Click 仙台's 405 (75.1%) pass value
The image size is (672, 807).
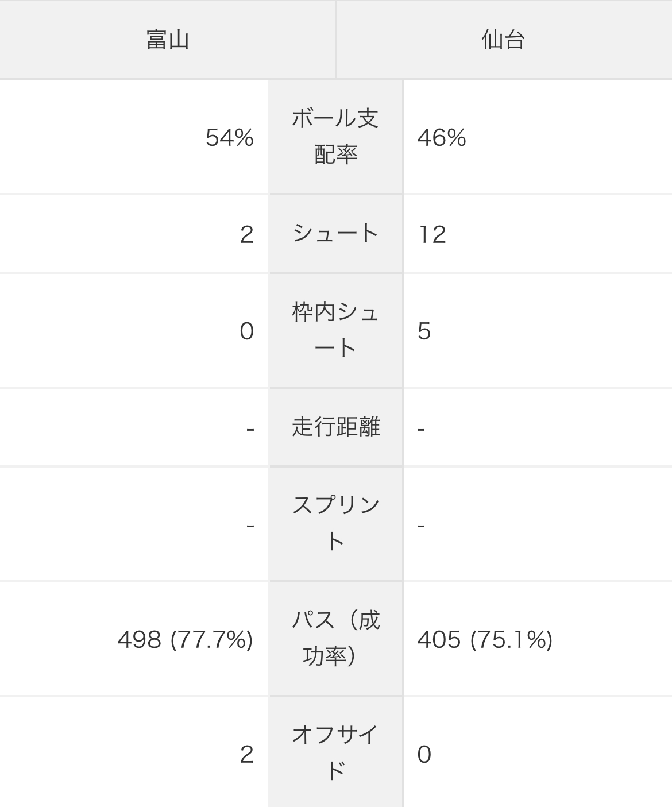[485, 639]
